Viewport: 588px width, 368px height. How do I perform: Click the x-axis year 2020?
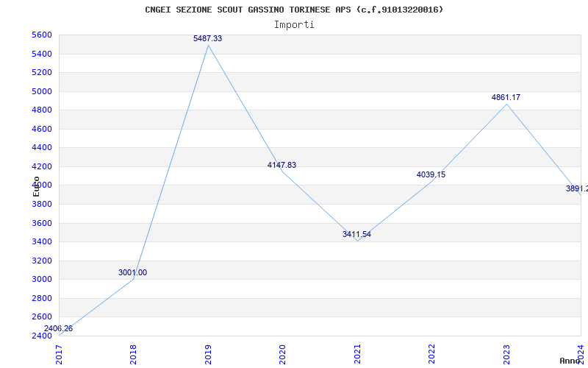pos(282,354)
